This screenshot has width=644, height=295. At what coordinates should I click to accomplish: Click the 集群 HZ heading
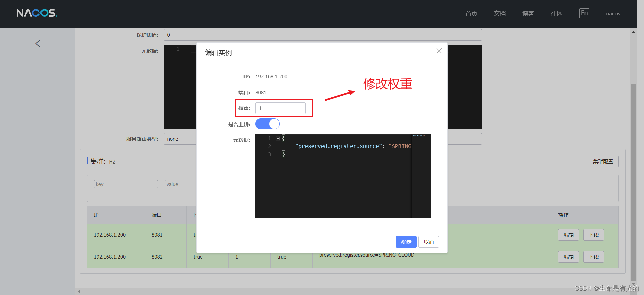103,162
